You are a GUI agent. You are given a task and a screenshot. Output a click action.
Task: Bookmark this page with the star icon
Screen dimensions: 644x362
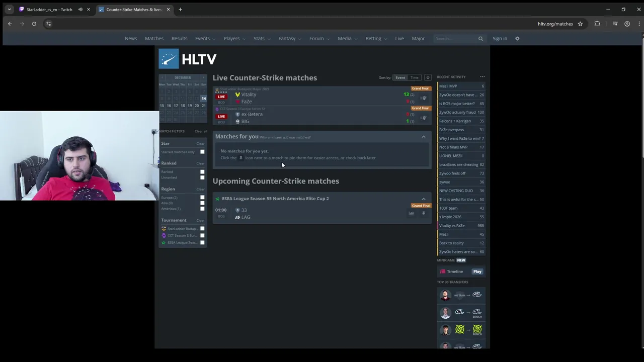point(580,24)
